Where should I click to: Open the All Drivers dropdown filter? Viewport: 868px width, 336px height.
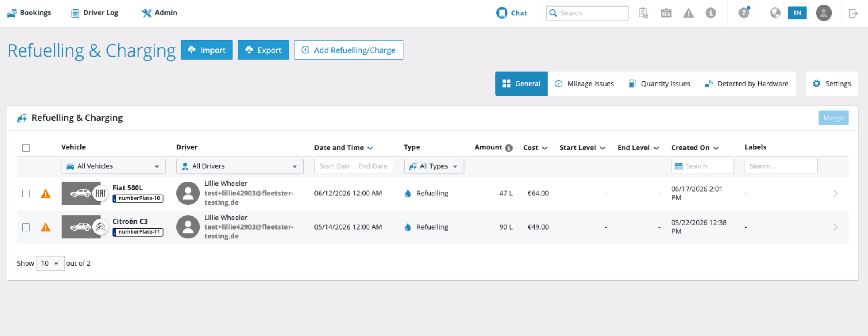[x=240, y=166]
